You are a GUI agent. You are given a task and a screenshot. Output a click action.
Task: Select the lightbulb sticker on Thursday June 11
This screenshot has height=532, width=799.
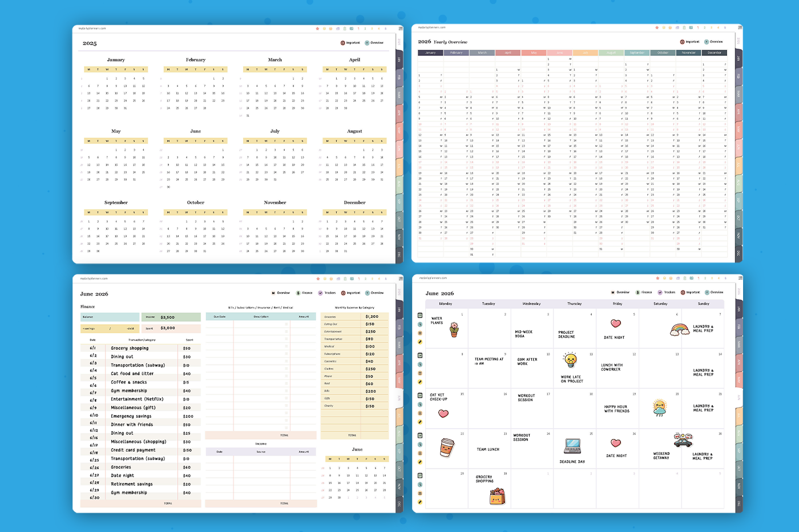570,360
